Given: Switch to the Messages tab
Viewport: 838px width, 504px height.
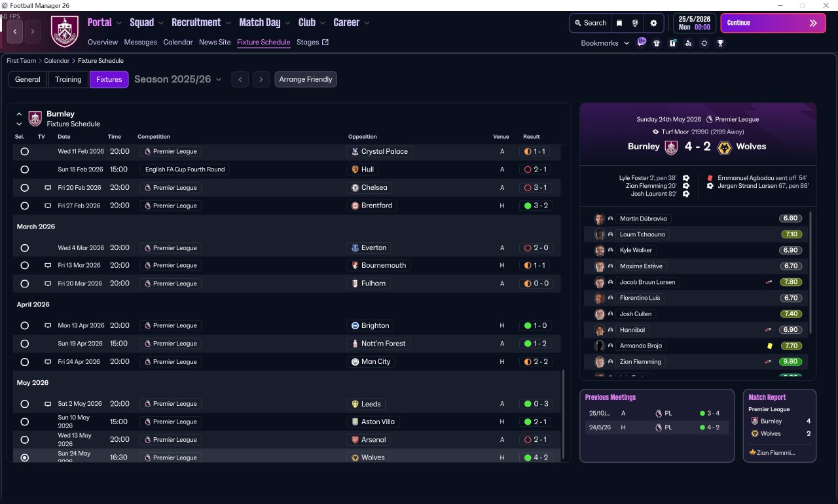Looking at the screenshot, I should coord(141,43).
